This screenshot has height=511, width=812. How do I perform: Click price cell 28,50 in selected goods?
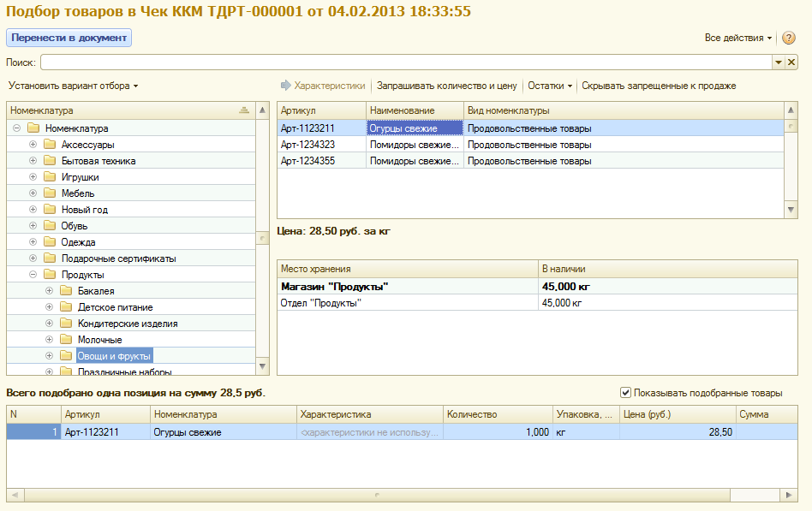click(x=678, y=431)
